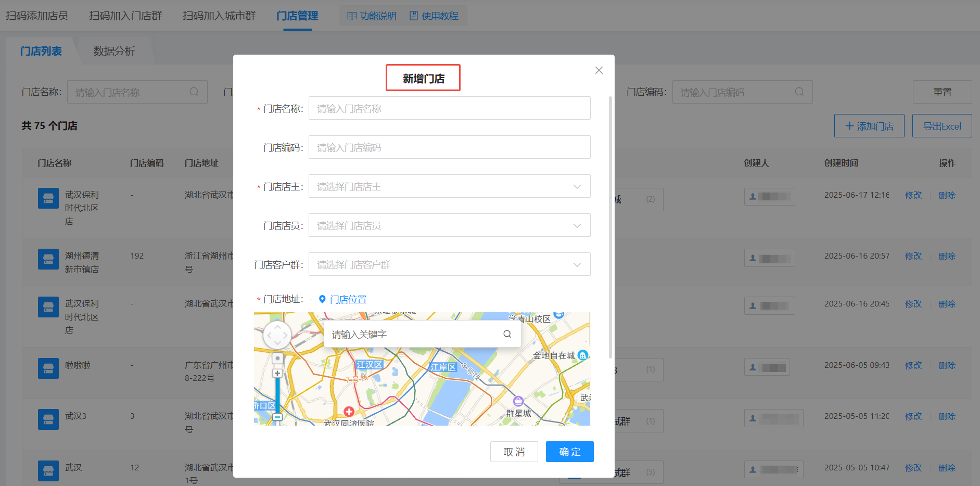Click 删除 for 2025-06-16 20:45 row
Viewport: 980px width, 486px height.
pyautogui.click(x=947, y=304)
